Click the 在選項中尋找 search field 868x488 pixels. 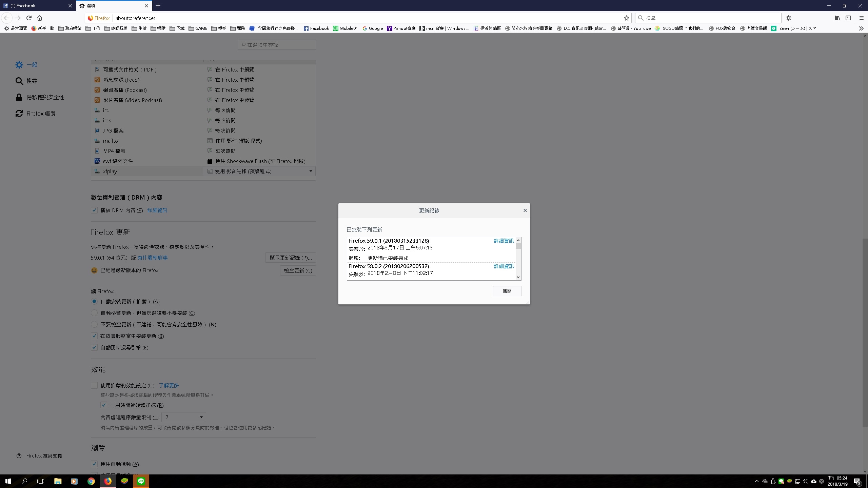pyautogui.click(x=277, y=45)
